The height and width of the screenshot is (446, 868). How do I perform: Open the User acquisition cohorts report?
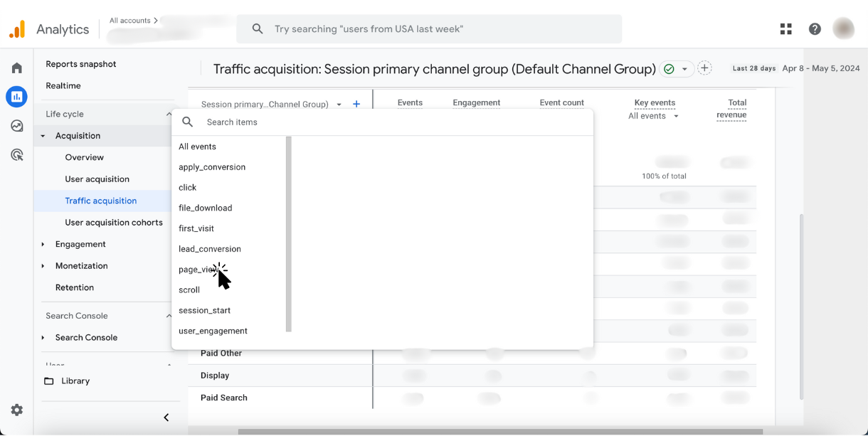coord(114,222)
